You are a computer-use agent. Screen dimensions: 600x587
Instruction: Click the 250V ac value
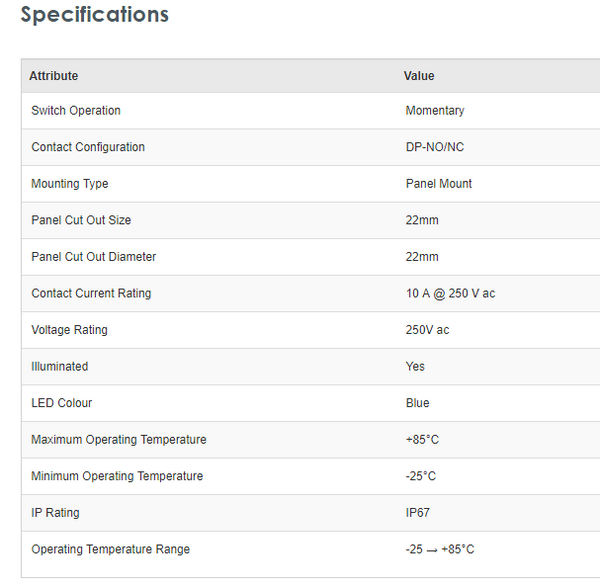[427, 330]
